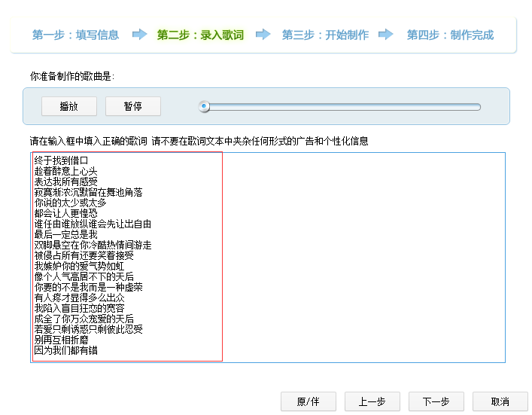Viewport: 532px width, 415px height.
Task: Click the lyric line 有人疼才显得多么出众
Action: click(80, 298)
